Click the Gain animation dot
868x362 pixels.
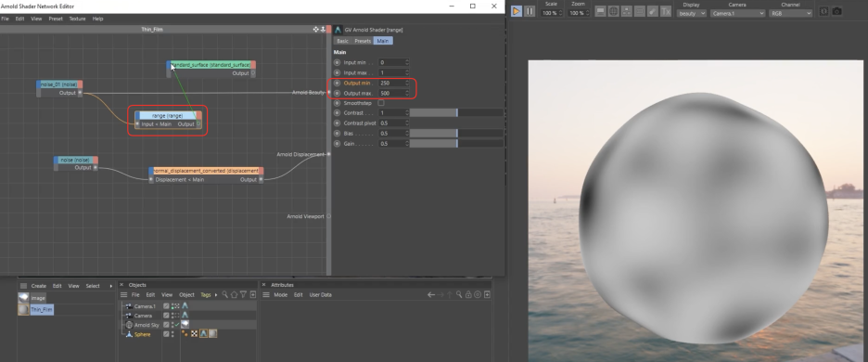coord(338,144)
